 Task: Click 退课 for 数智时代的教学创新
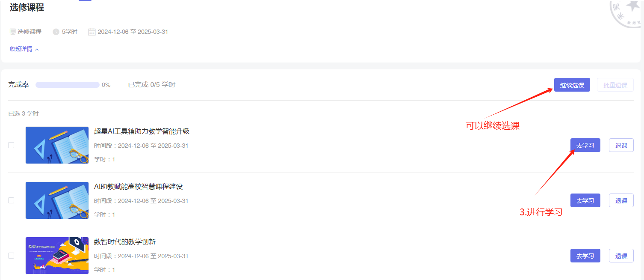(621, 256)
